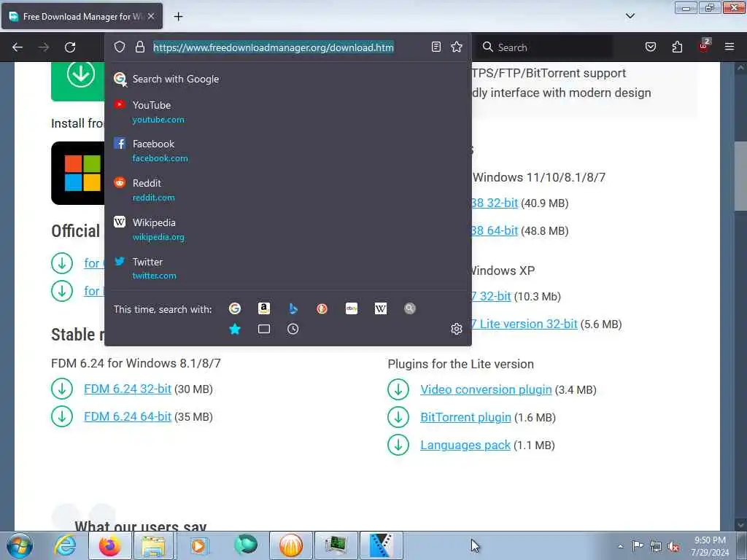Screen dimensions: 747x560
Task: Search this time with eBay icon
Action: [352, 308]
